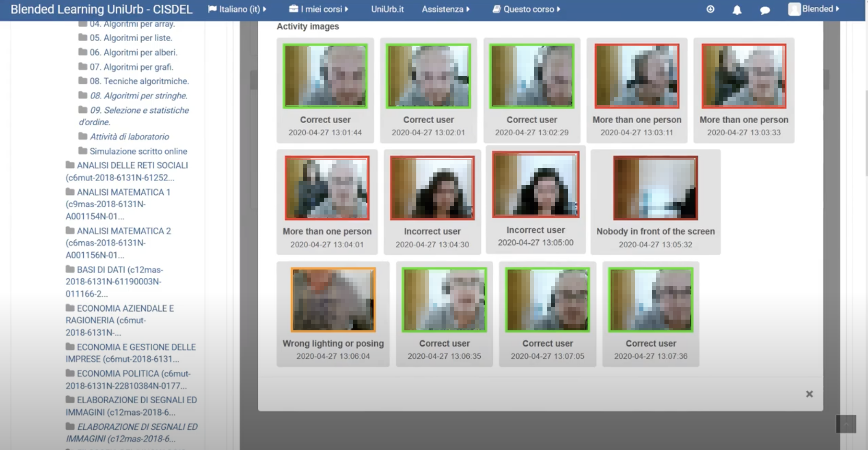Image resolution: width=868 pixels, height=450 pixels.
Task: Expand the Blended user menu
Action: point(817,8)
